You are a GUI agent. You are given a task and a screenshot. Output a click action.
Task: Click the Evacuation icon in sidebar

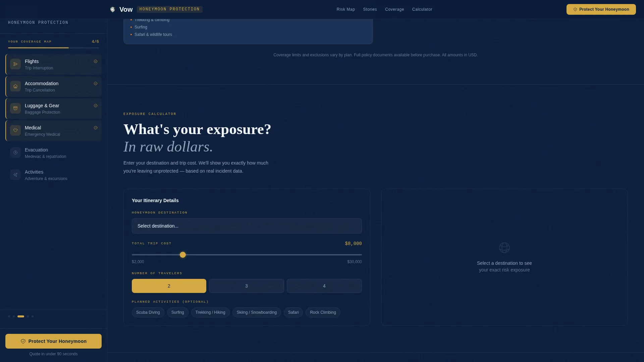pos(15,153)
